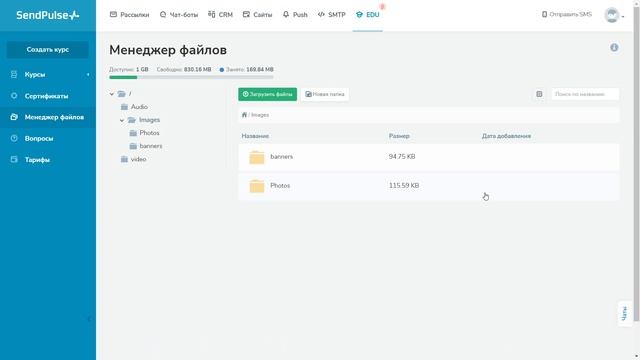
Task: Click the Сертификаты sidebar icon
Action: [14, 96]
